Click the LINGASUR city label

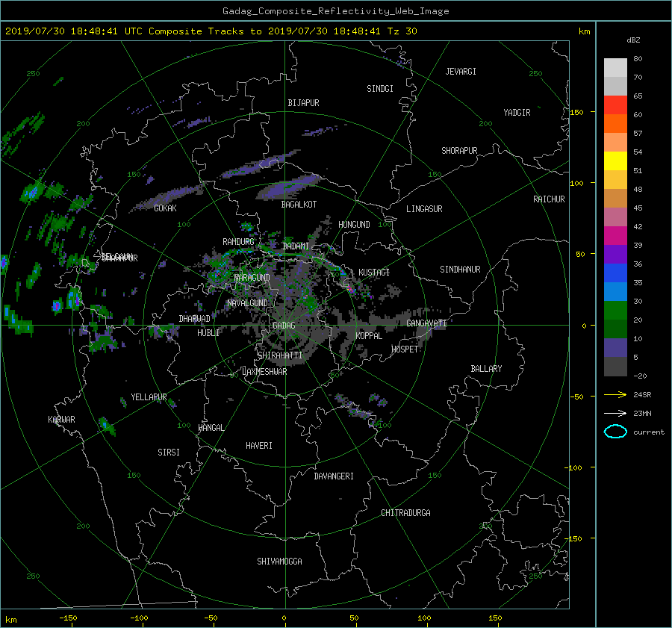pyautogui.click(x=424, y=209)
